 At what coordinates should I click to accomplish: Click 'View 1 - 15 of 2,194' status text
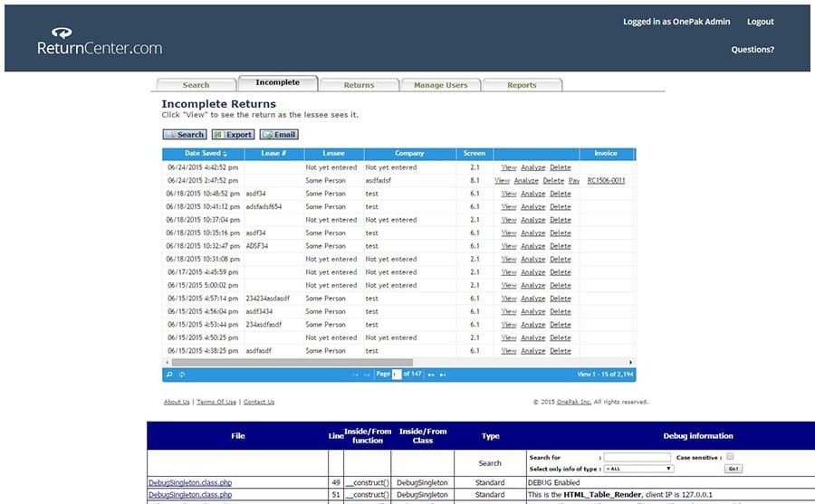pos(605,374)
